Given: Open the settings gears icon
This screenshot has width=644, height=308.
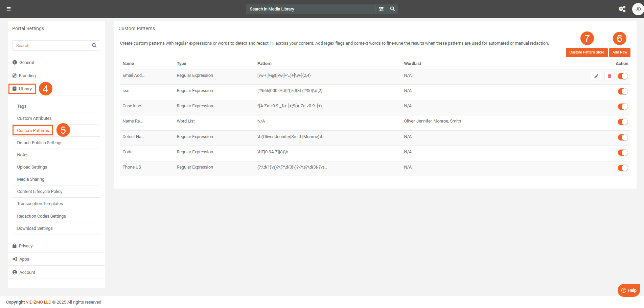Looking at the screenshot, I should 622,9.
